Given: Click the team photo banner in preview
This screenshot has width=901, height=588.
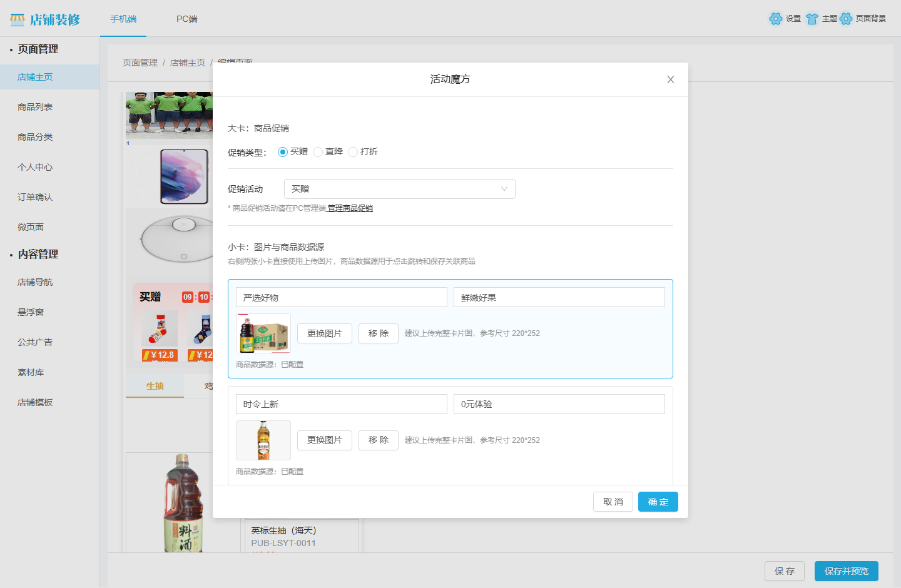Looking at the screenshot, I should [169, 115].
